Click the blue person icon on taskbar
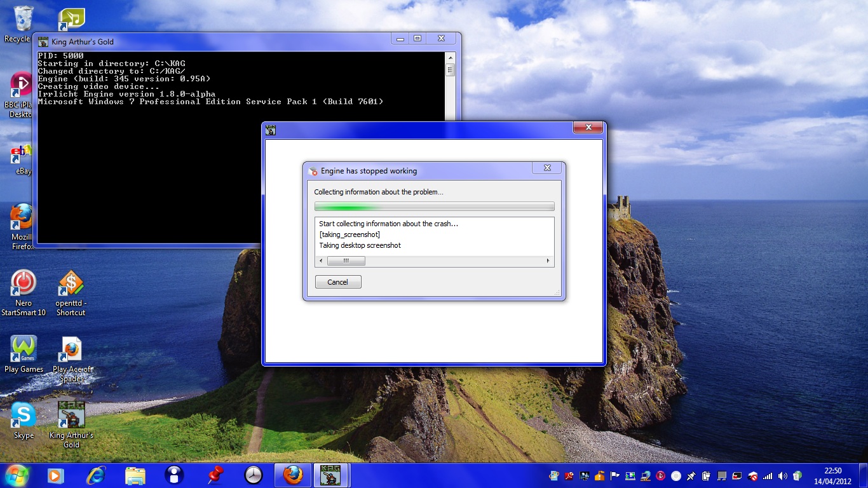 point(174,475)
